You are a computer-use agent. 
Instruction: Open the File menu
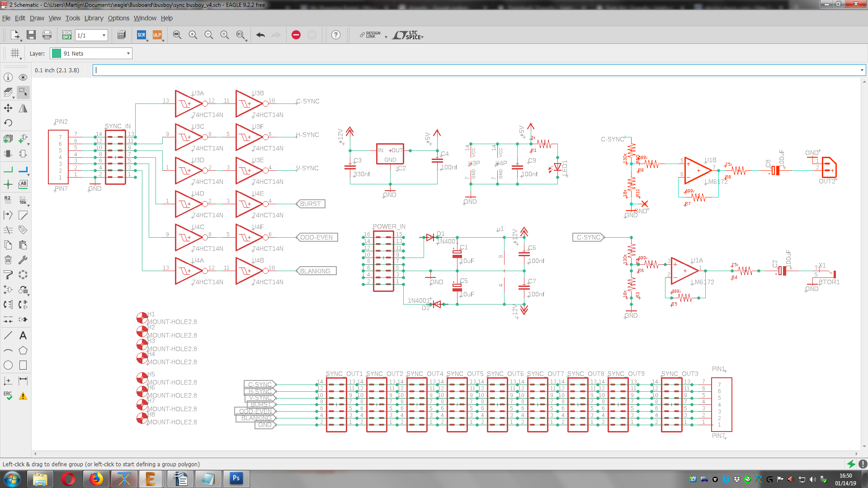click(x=6, y=18)
